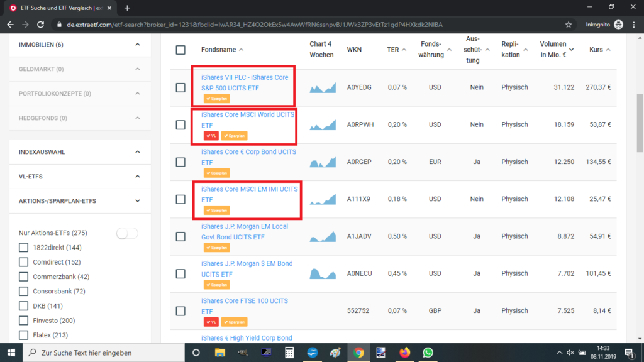Open iShares Core MSCI EM IMI link
Viewport: 644px width, 362px height.
click(249, 194)
